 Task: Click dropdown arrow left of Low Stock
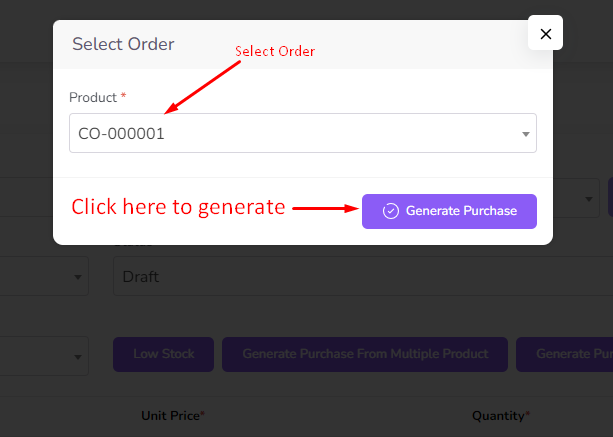click(78, 357)
